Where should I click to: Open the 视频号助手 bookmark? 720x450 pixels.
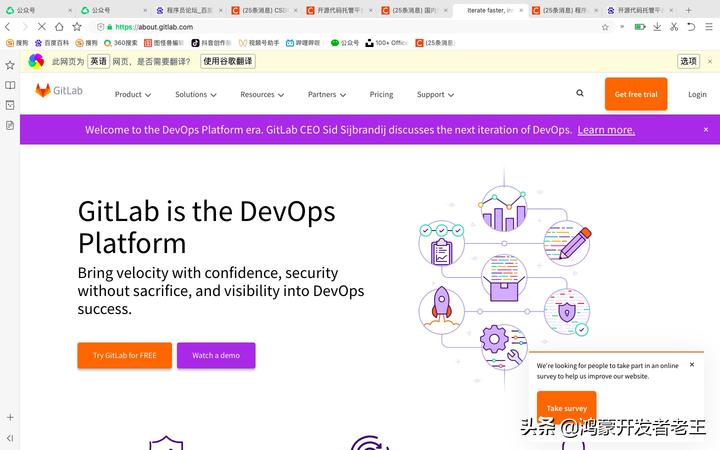(x=259, y=43)
